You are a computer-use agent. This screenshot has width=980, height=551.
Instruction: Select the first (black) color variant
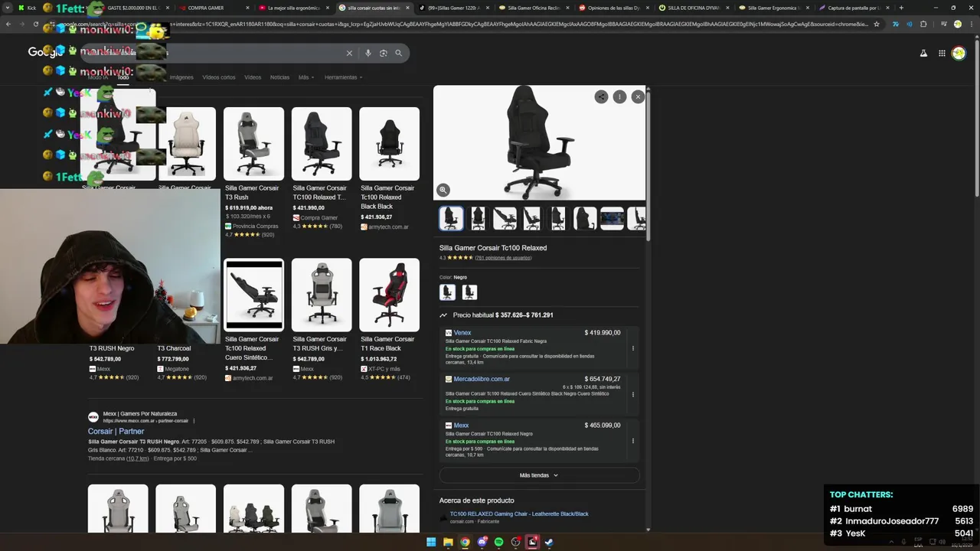[x=447, y=292]
